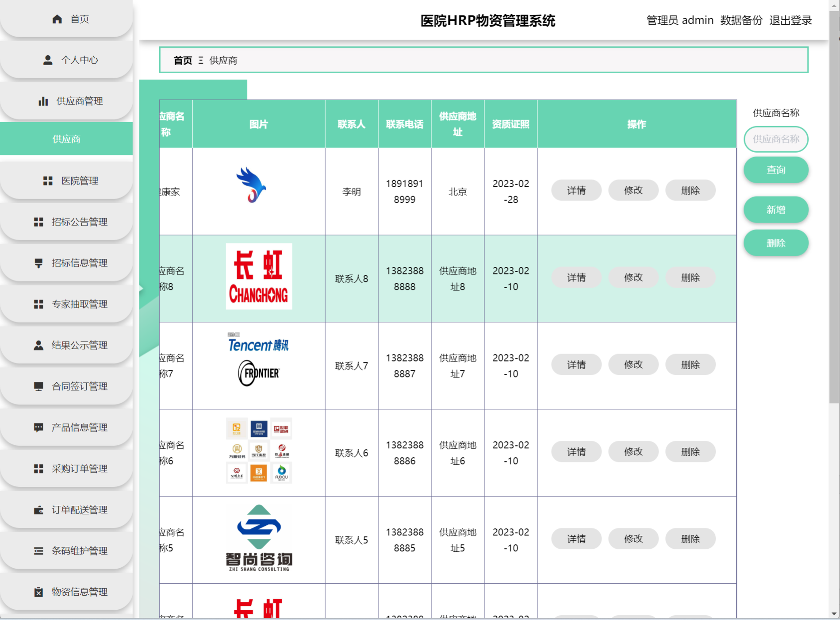Expand the 供应商管理 menu

(x=66, y=101)
